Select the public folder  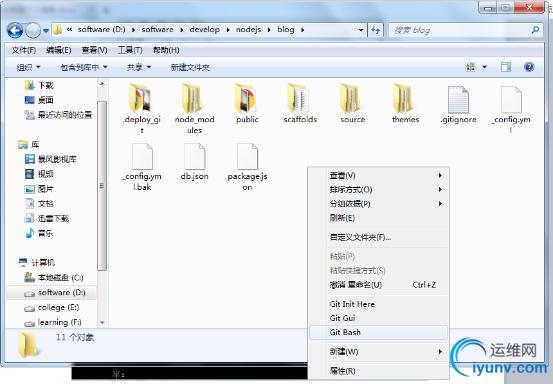click(247, 104)
